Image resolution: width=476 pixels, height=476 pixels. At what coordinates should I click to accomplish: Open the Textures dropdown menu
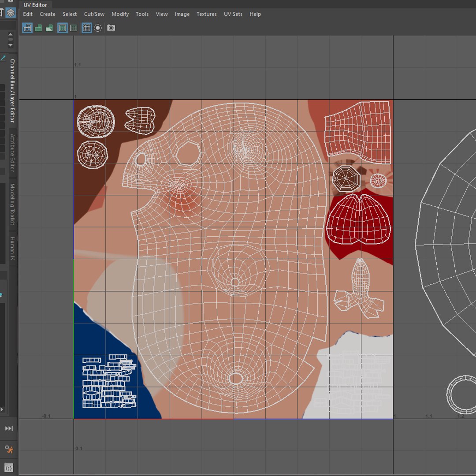point(206,14)
